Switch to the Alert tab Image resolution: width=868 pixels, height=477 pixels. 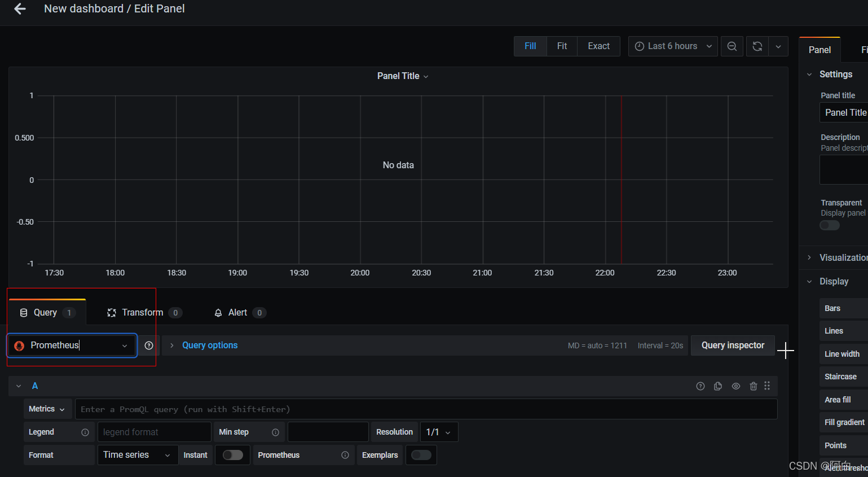(x=240, y=313)
